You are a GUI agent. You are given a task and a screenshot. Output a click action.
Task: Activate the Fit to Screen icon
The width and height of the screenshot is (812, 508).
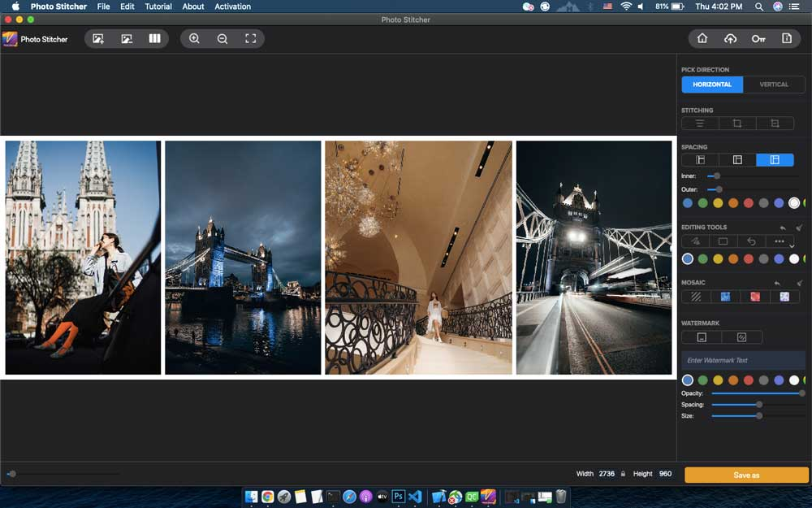click(250, 38)
